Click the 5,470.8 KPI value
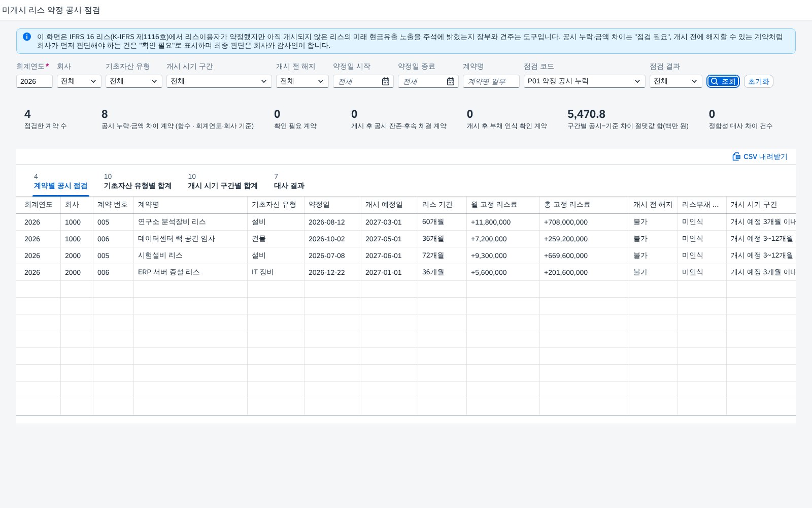Screen dimensions: 812x508 (x=586, y=114)
